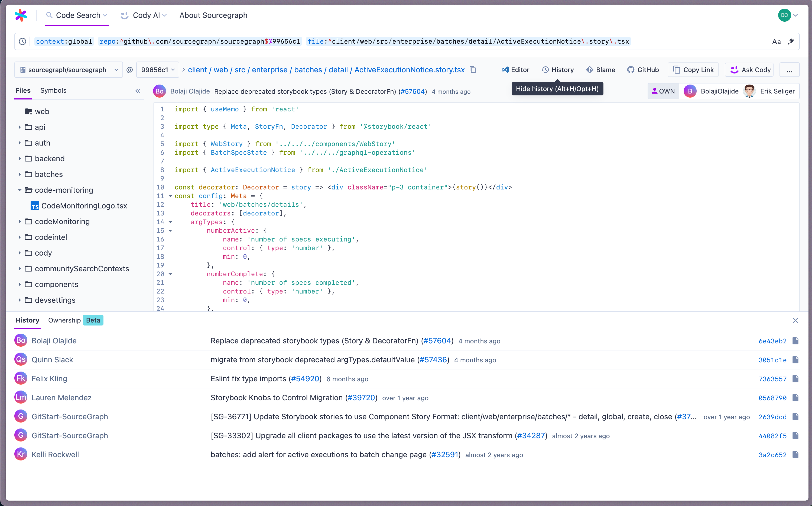Image resolution: width=812 pixels, height=506 pixels.
Task: Open batches breadcrumb folder link
Action: tap(308, 70)
